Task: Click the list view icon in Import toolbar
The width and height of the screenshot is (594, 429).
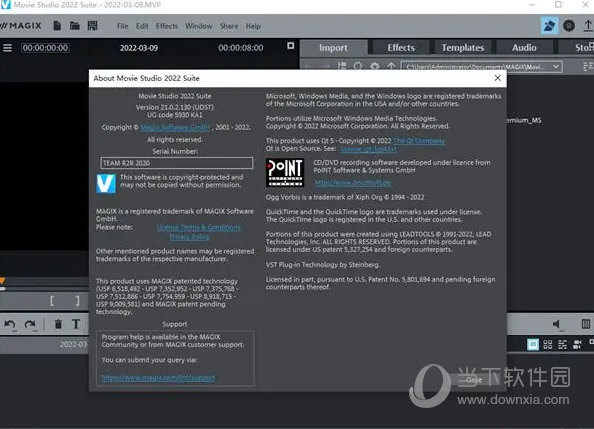Action: (342, 66)
